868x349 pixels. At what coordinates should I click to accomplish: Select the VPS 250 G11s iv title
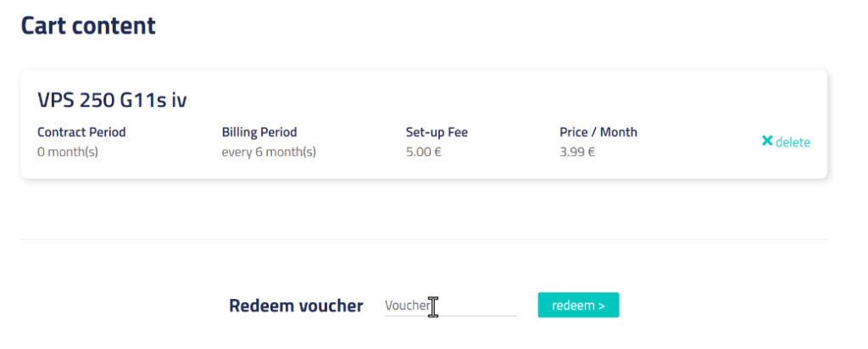pyautogui.click(x=112, y=101)
